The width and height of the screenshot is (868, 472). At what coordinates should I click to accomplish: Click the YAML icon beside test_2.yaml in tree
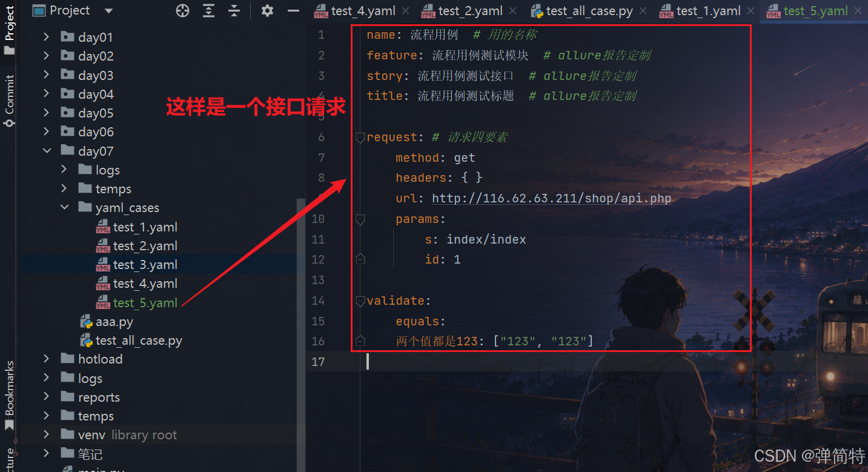103,246
